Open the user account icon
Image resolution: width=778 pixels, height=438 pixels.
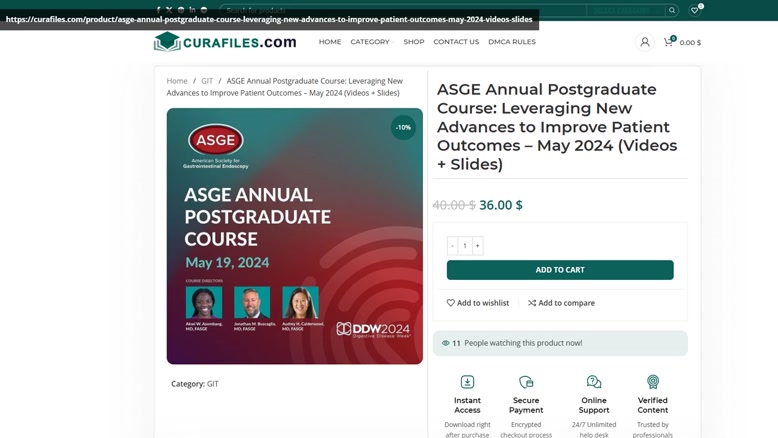645,42
